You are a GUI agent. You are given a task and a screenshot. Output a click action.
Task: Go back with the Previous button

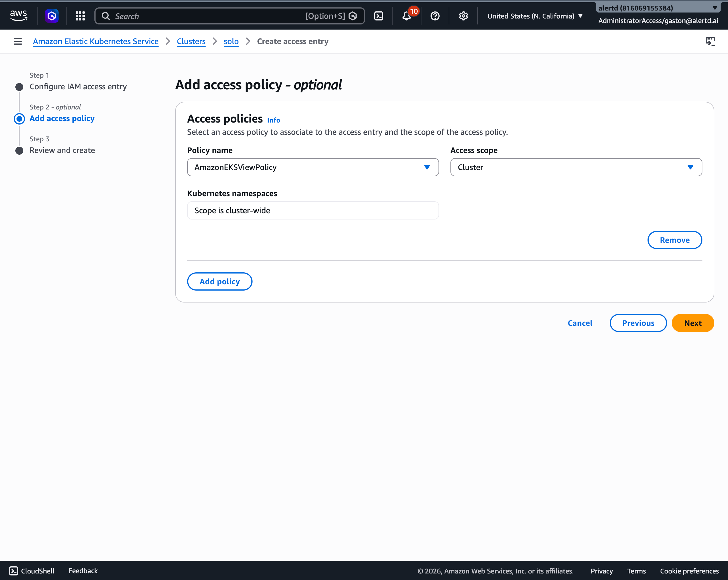point(638,323)
